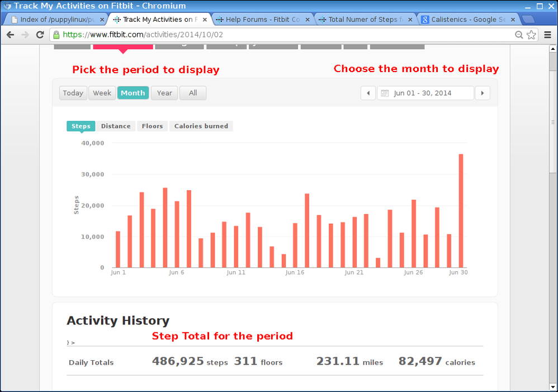
Task: Click the 40,000 axis label
Action: [92, 143]
